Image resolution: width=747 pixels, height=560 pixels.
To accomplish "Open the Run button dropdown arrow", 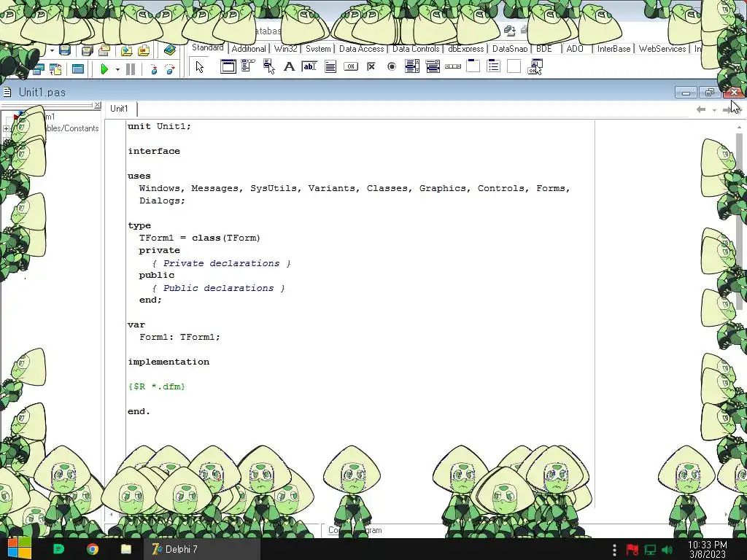I will (x=117, y=69).
